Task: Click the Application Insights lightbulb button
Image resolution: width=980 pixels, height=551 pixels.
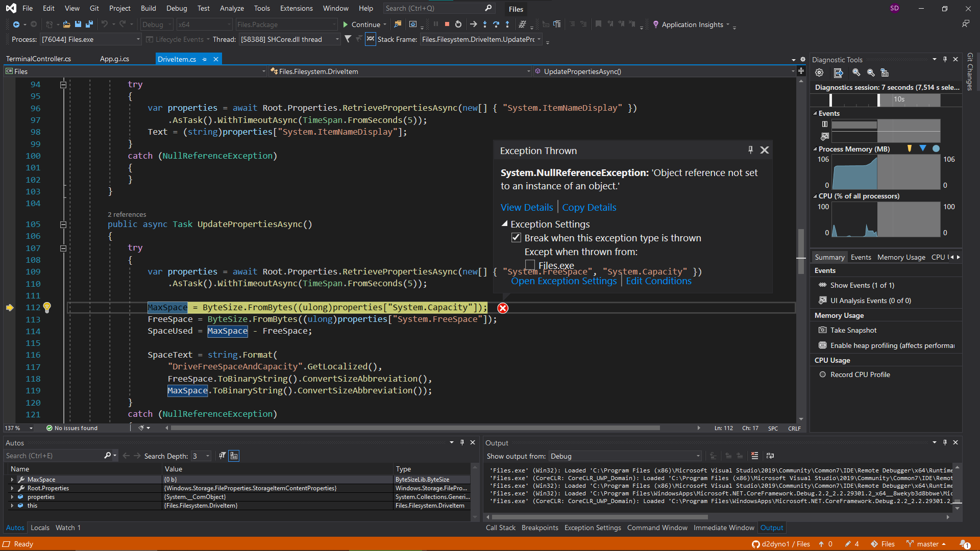Action: (x=691, y=24)
